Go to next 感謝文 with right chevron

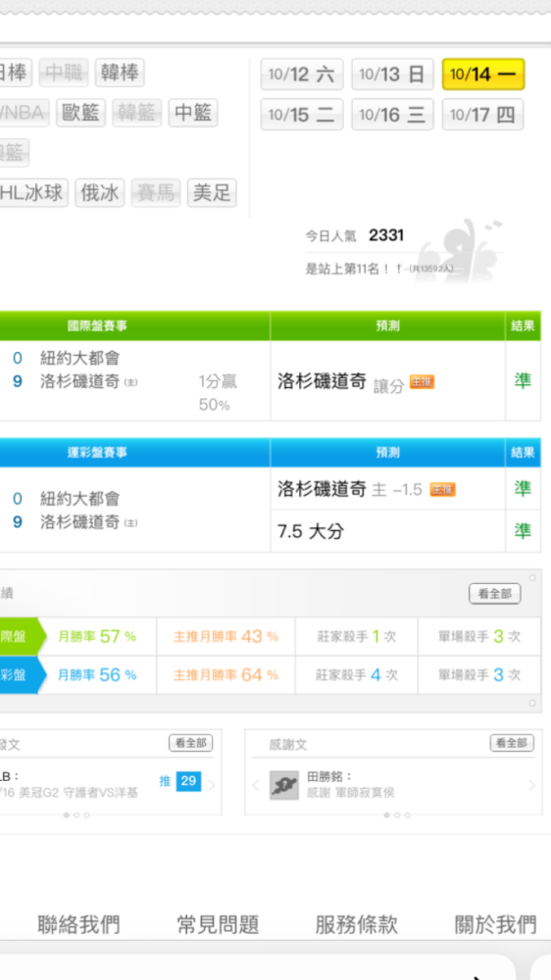coord(532,785)
